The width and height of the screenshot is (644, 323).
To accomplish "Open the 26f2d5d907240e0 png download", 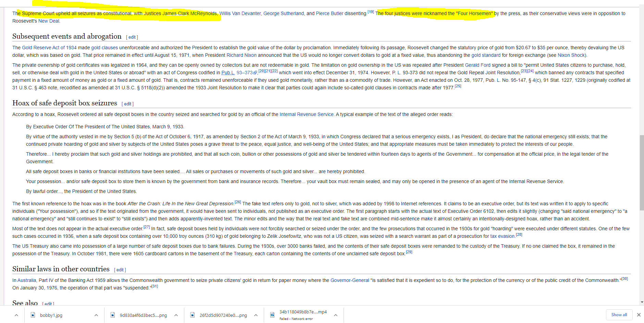I will tap(223, 315).
